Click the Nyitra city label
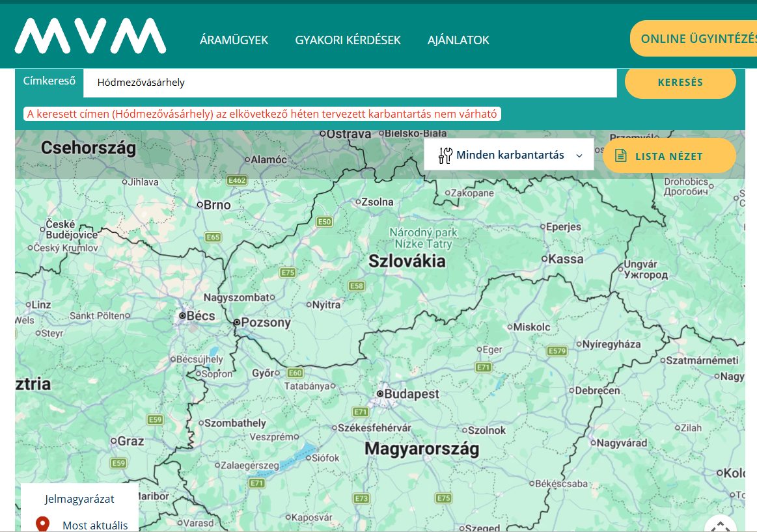 (x=326, y=305)
